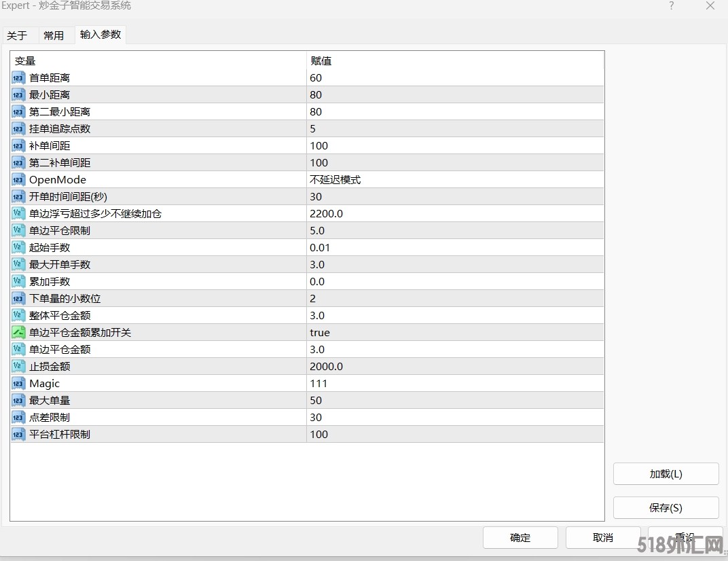The image size is (728, 561).
Task: Click the integer icon beside 首单距离
Action: tap(18, 78)
